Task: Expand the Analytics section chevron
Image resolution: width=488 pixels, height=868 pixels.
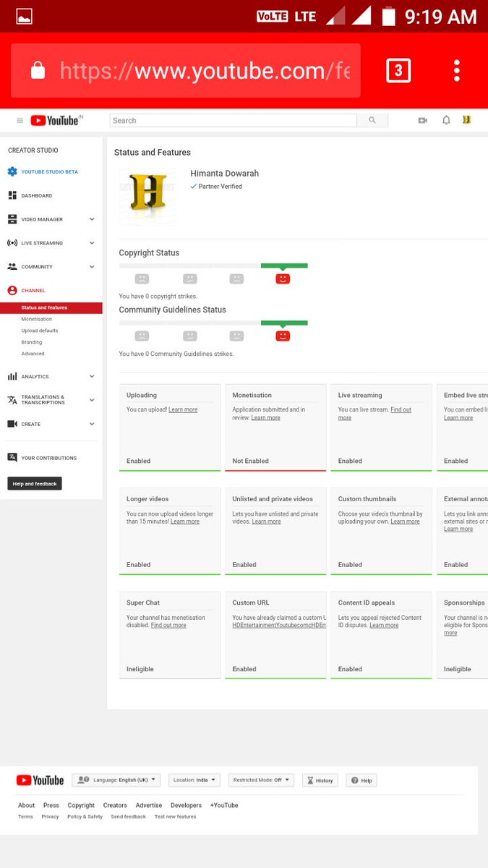Action: [x=92, y=376]
